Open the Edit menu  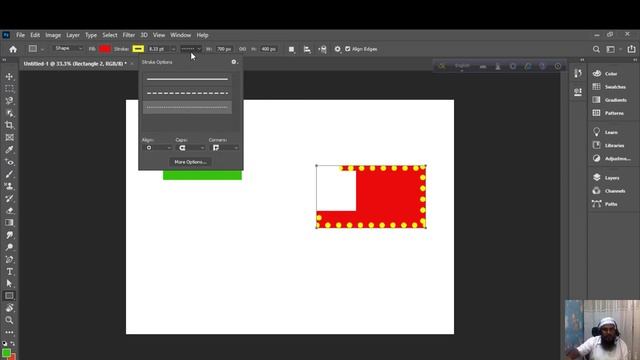coord(35,35)
